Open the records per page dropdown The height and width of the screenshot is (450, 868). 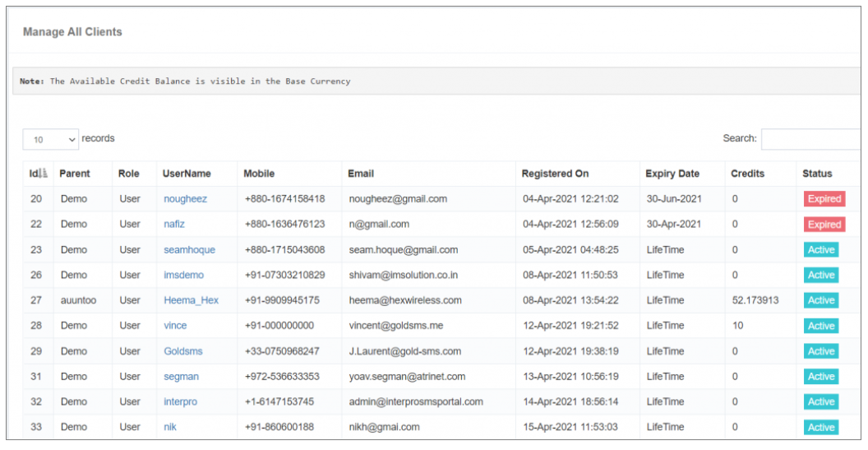[x=50, y=139]
